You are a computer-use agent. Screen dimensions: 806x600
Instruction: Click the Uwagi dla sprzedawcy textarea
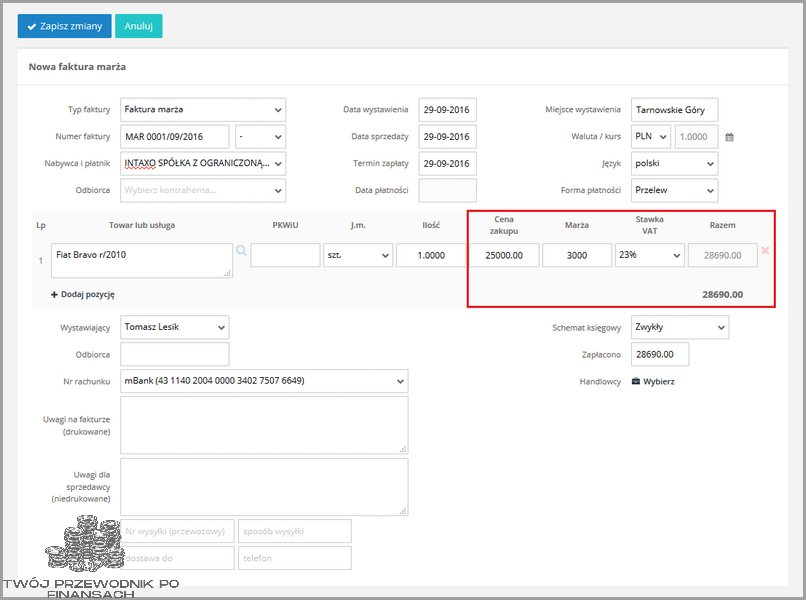point(264,487)
